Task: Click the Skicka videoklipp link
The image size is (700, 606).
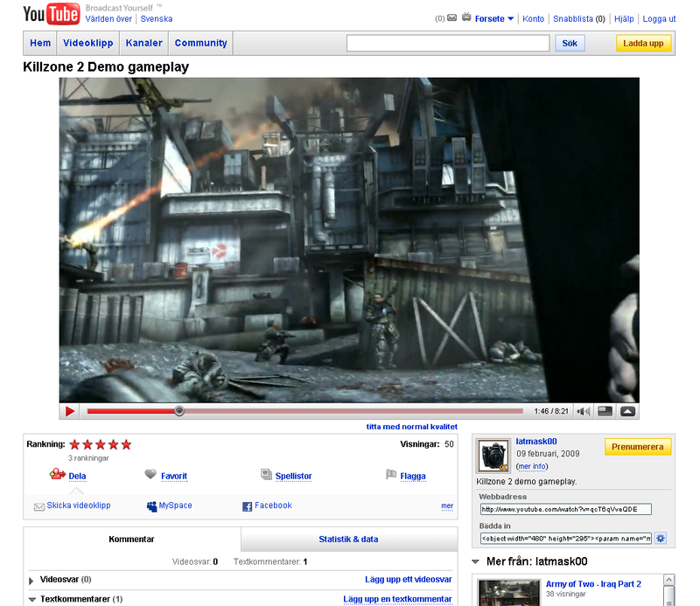Action: [x=79, y=505]
